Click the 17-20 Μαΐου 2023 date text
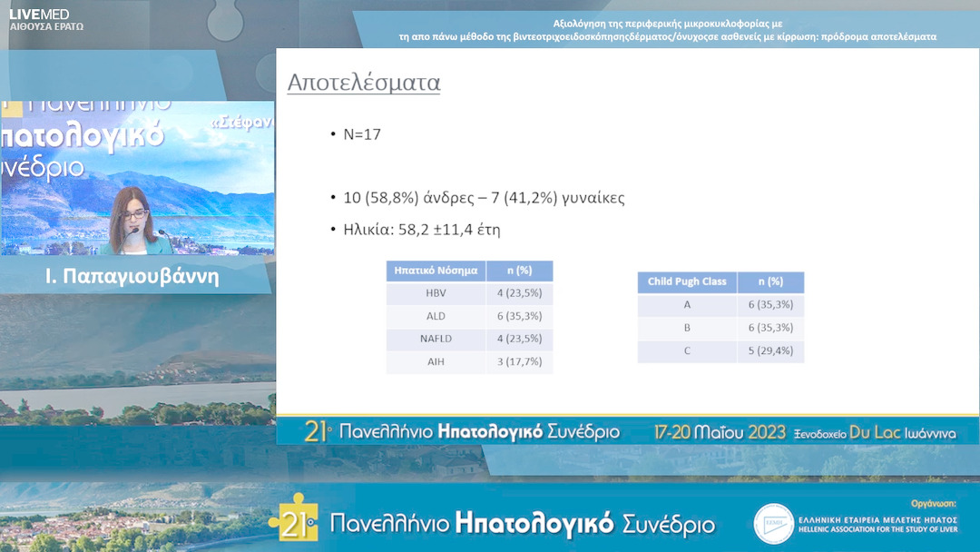 point(720,432)
